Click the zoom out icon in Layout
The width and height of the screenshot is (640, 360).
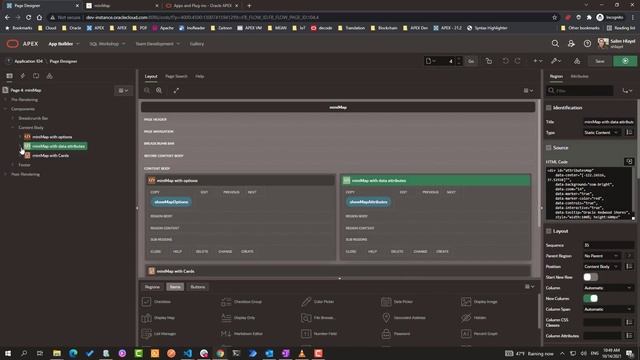coord(147,91)
